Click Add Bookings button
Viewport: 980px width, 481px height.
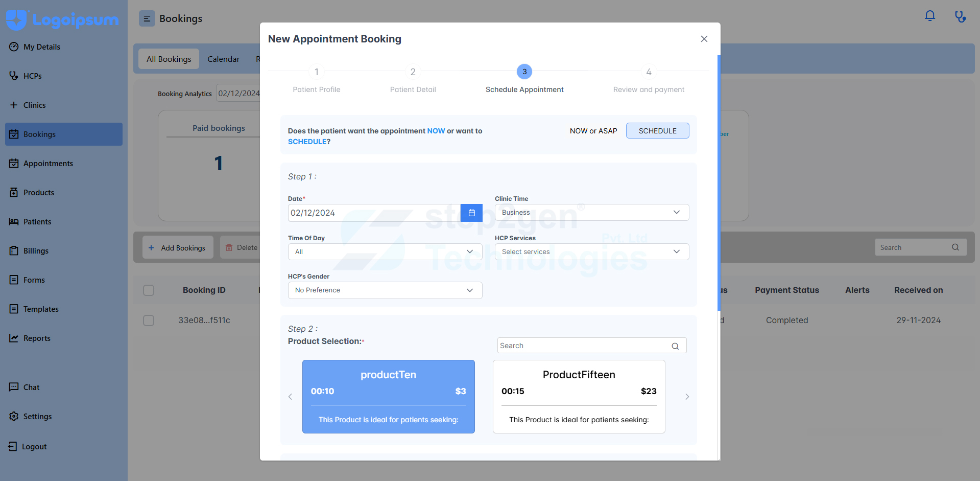coord(178,247)
